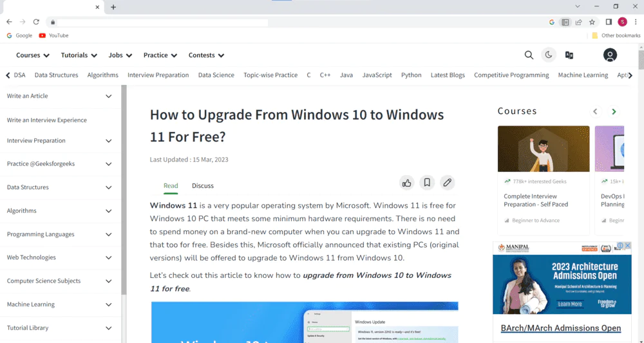The image size is (644, 343).
Task: Open the language translate icon
Action: pyautogui.click(x=569, y=55)
